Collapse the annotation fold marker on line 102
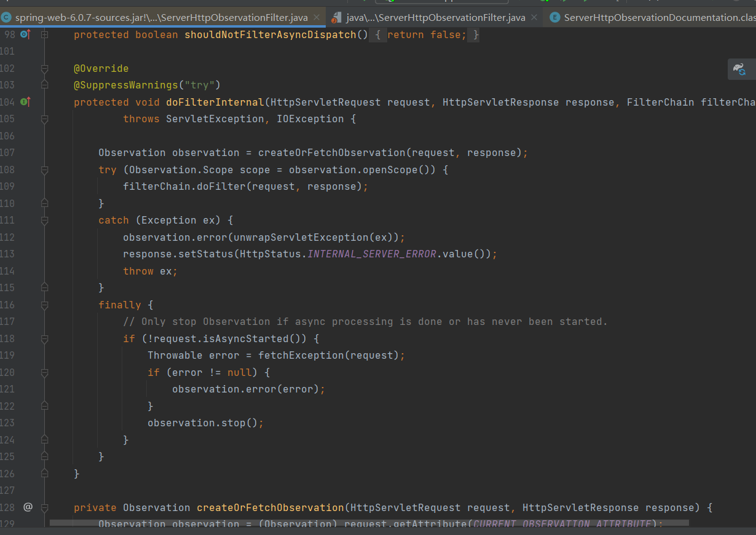 click(44, 68)
